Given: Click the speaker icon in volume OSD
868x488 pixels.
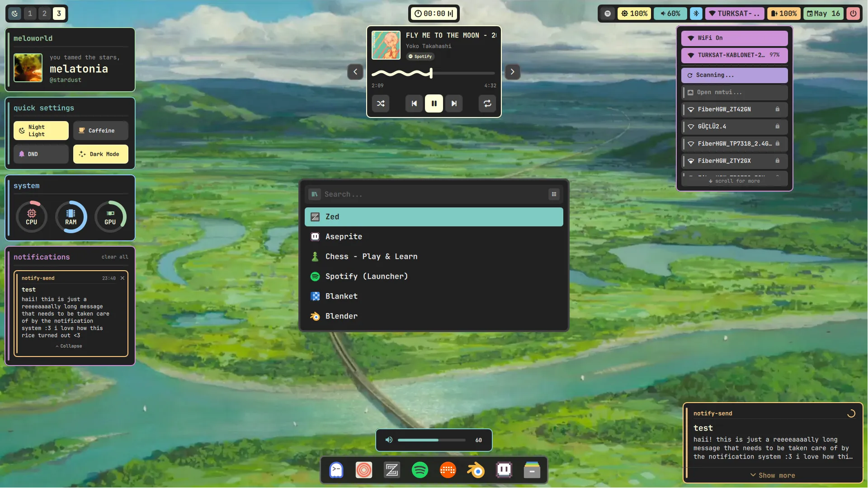Looking at the screenshot, I should [x=389, y=440].
